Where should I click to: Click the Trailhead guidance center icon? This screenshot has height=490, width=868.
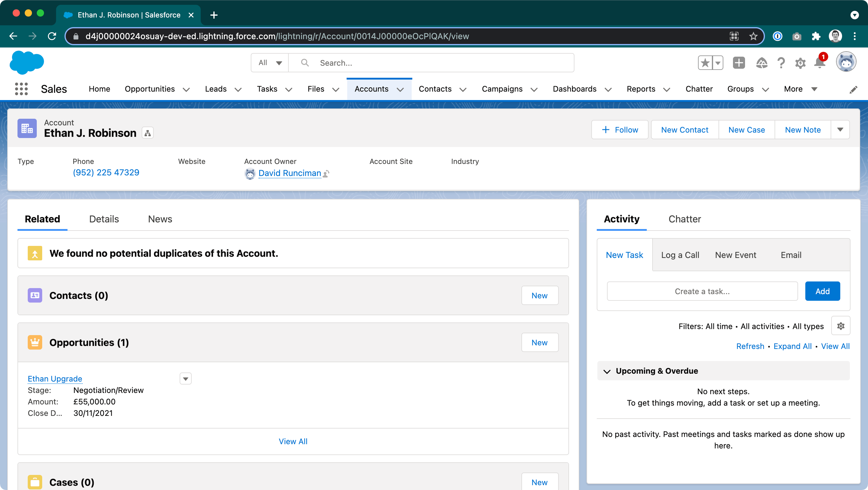pyautogui.click(x=762, y=63)
